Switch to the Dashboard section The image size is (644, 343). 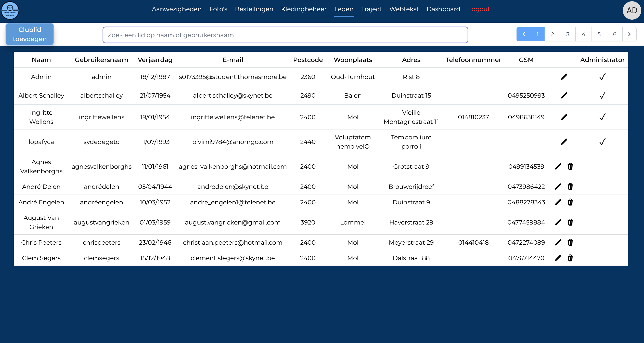click(443, 9)
